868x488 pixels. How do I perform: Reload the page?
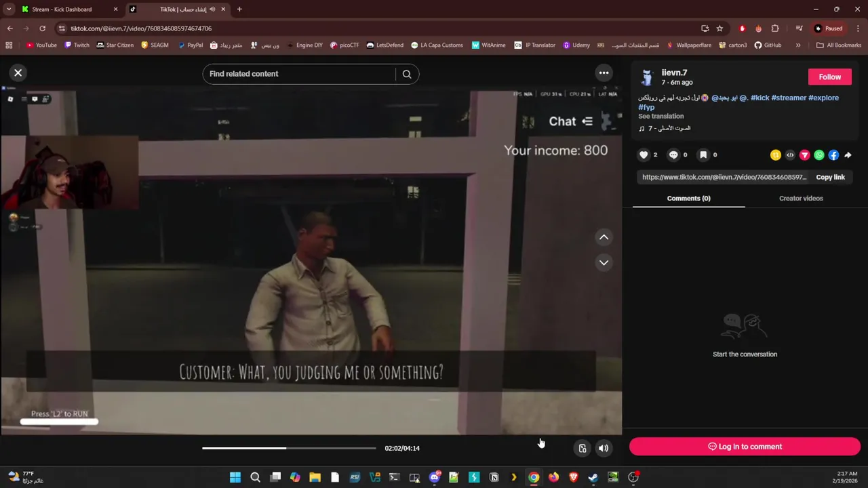pyautogui.click(x=42, y=28)
